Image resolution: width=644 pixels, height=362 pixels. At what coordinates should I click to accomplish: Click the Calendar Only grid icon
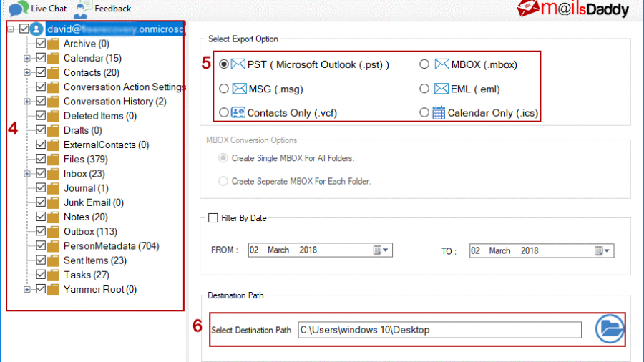439,112
